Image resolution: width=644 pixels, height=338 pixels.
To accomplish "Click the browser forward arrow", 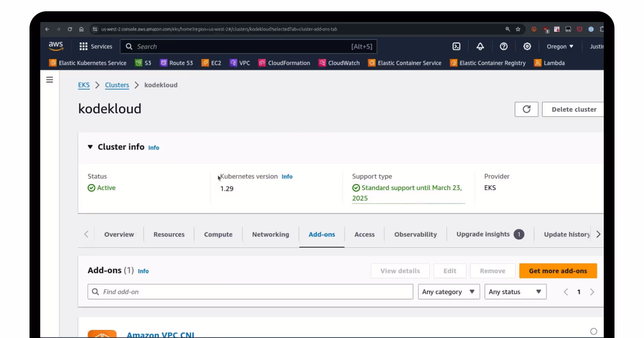I will coord(58,30).
